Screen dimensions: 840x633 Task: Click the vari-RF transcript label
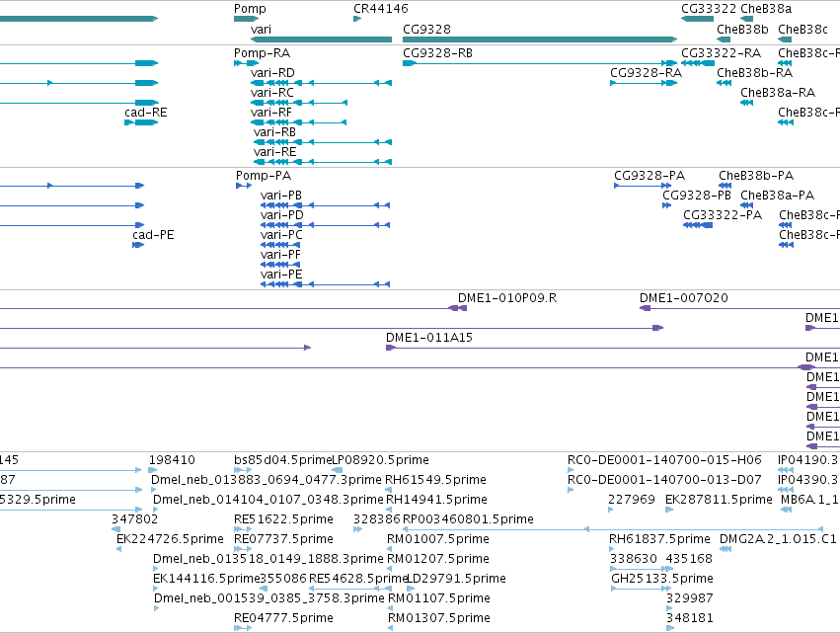(x=271, y=113)
